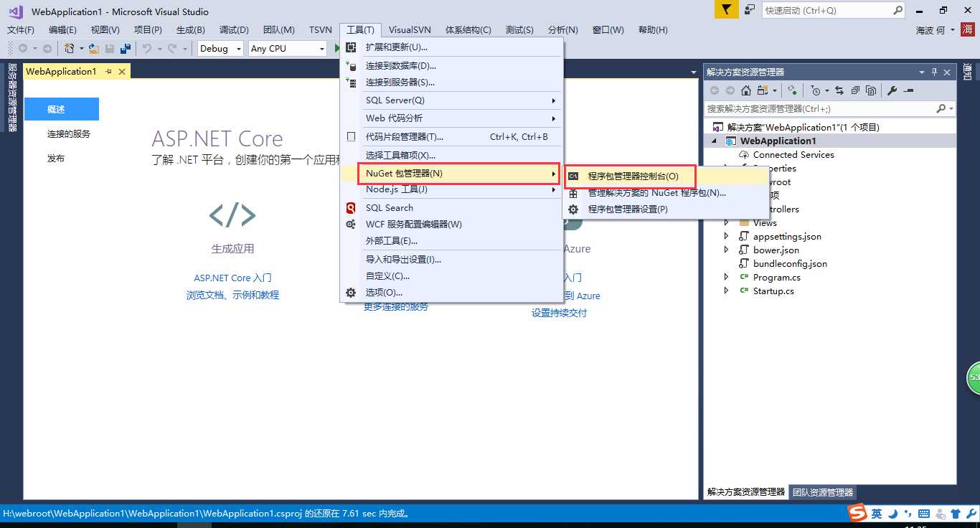The width and height of the screenshot is (980, 528).
Task: Click the Save All toolbar icon
Action: click(x=126, y=48)
